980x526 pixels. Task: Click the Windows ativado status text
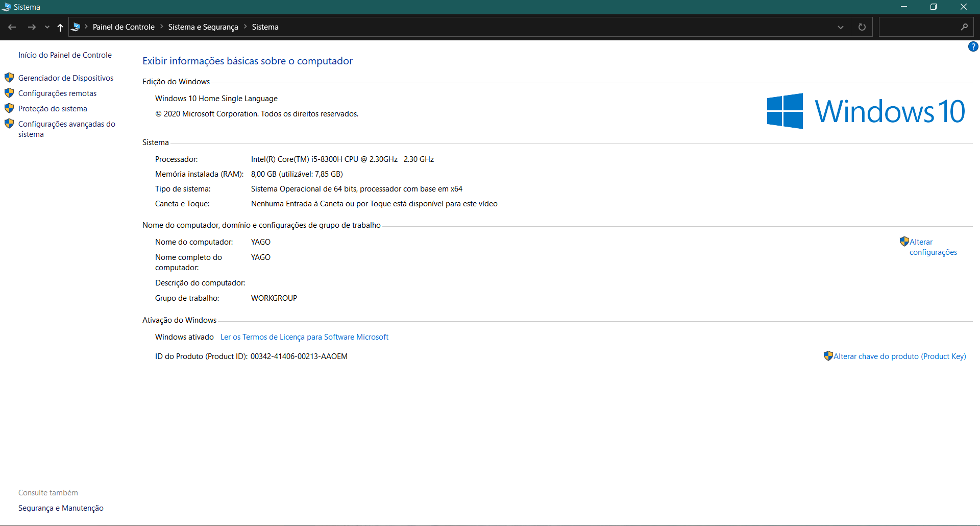[184, 337]
